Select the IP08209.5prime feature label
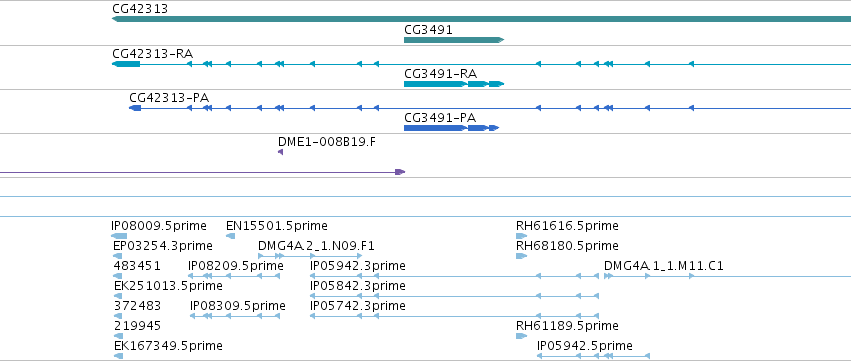Screen dimensions: 851x361 click(236, 266)
